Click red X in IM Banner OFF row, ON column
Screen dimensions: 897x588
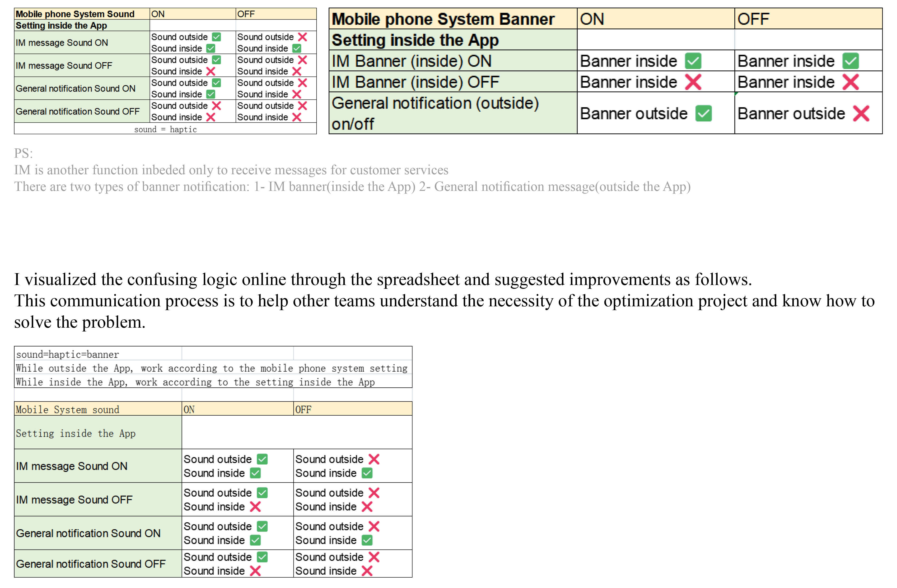point(693,82)
